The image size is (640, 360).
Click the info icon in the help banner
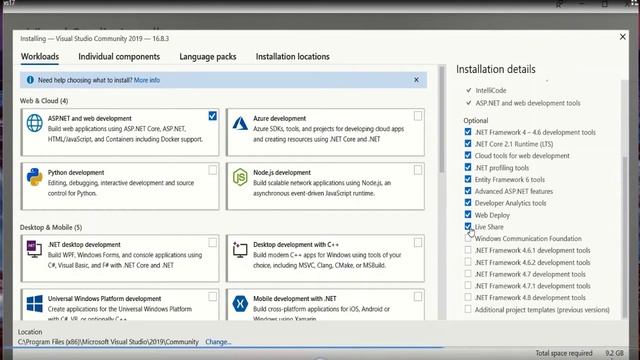point(30,80)
